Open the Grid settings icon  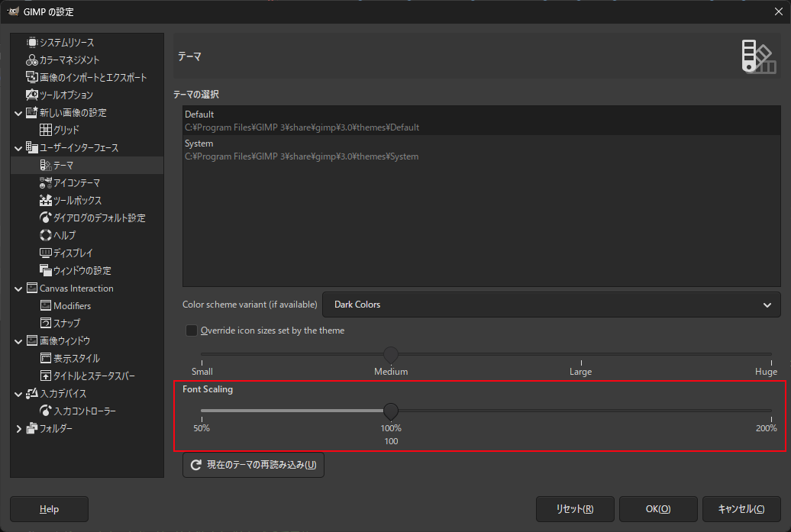[46, 131]
